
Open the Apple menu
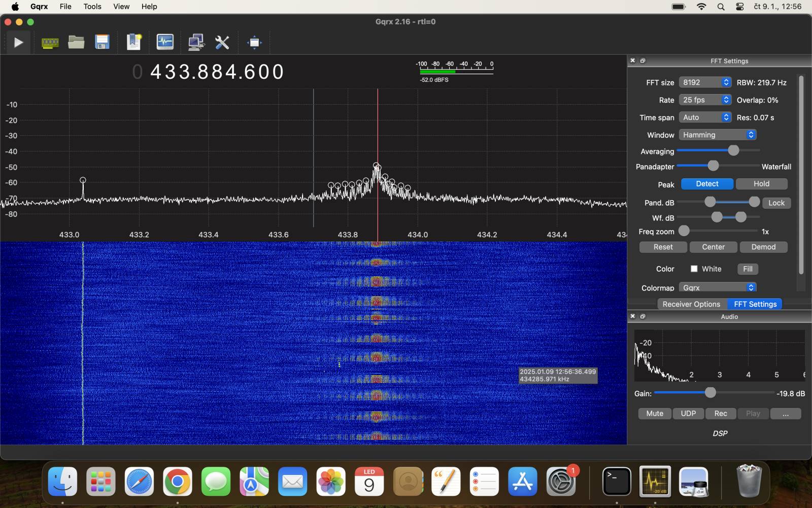tap(15, 7)
